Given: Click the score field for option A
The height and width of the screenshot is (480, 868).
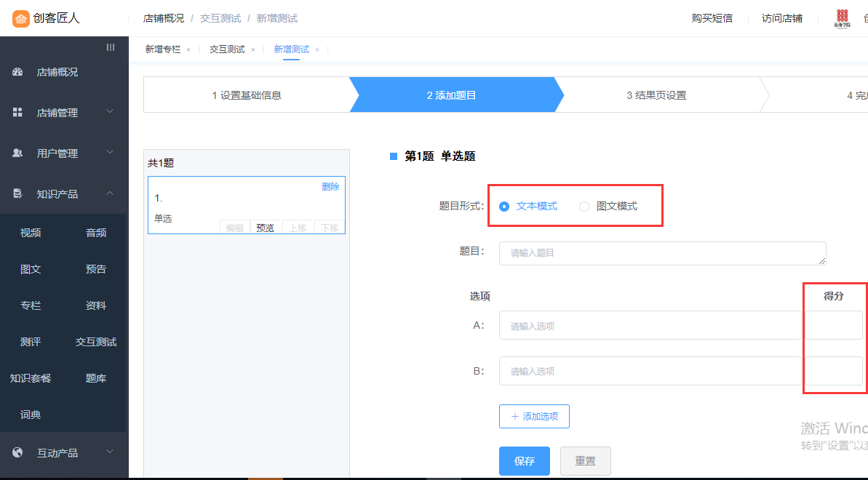Looking at the screenshot, I should click(x=833, y=326).
